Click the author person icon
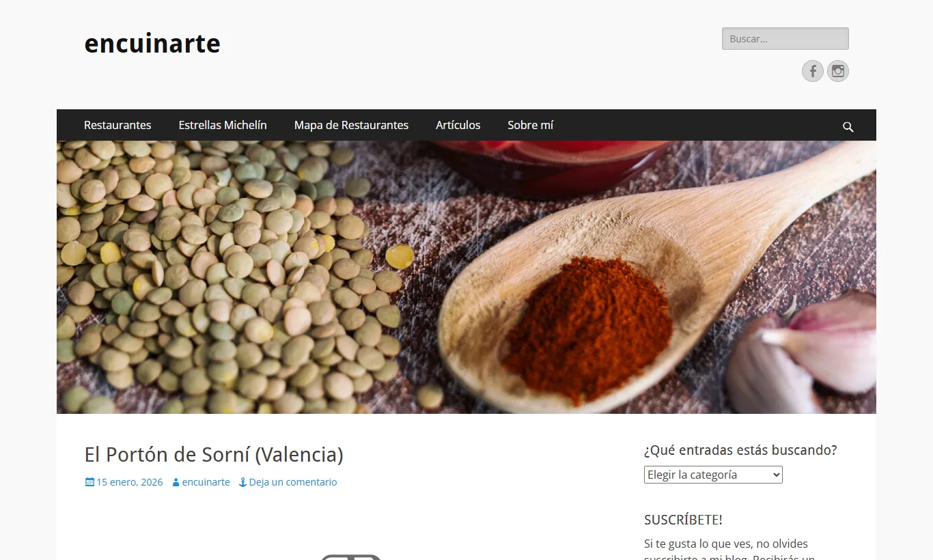Viewport: 933px width, 560px height. pos(176,482)
